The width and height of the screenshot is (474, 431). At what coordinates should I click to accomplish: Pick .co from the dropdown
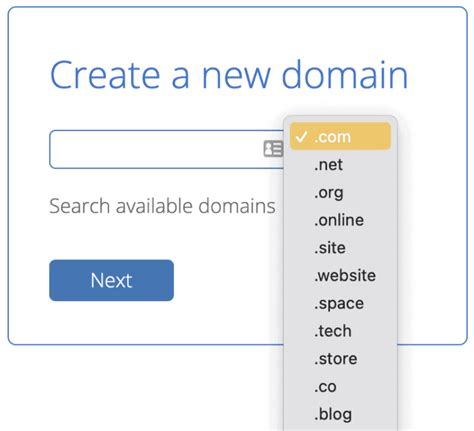click(x=340, y=386)
